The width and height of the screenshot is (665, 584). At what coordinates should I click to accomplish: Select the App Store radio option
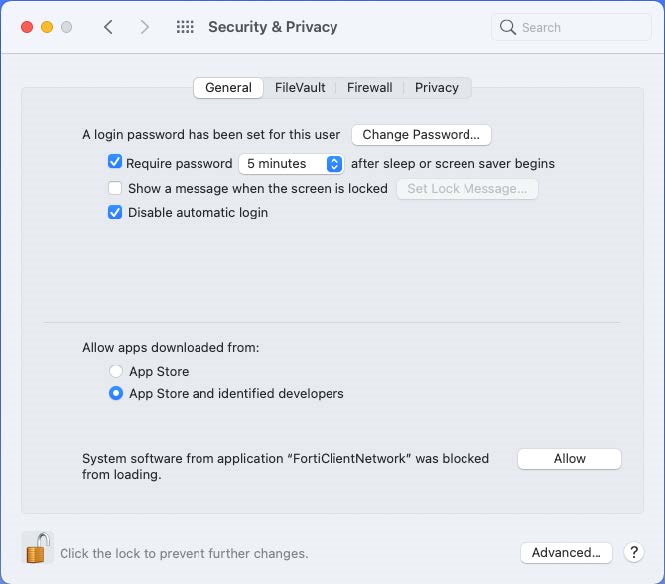[116, 371]
